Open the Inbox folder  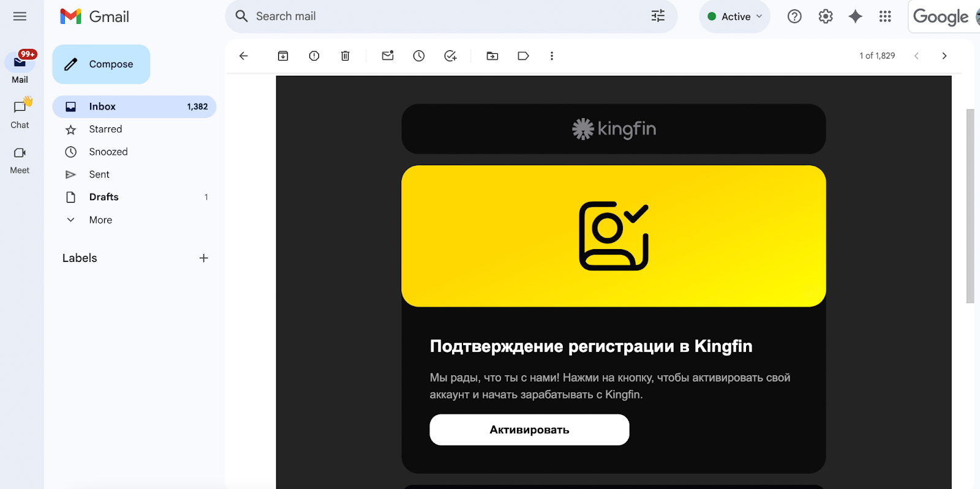[x=134, y=106]
